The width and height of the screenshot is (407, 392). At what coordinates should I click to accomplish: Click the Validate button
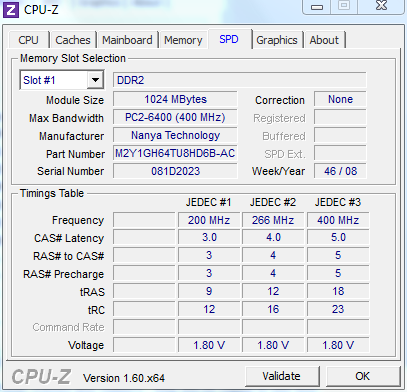pos(282,376)
